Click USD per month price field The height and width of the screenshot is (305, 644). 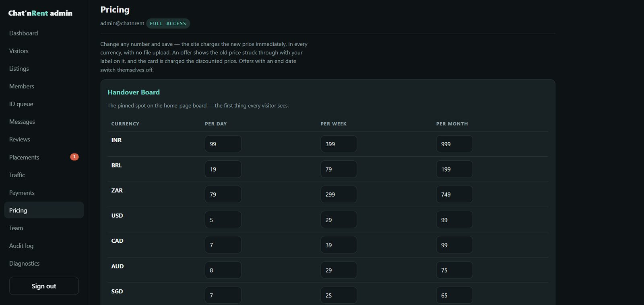pyautogui.click(x=454, y=219)
